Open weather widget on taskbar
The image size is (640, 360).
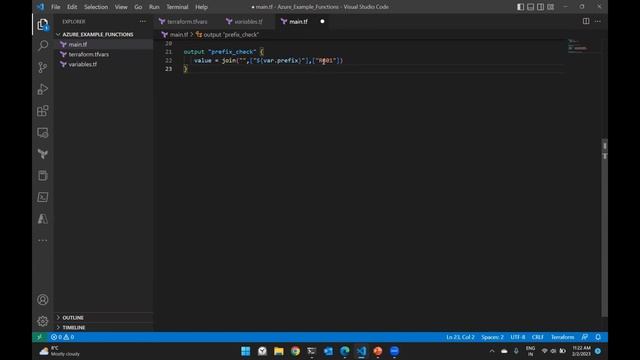click(x=60, y=351)
